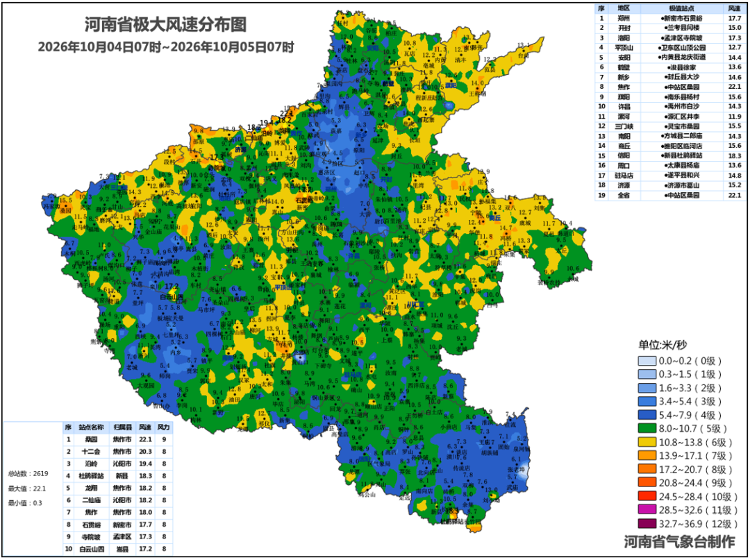
Task: Click 卫东区山顶公园 station cell
Action: (x=681, y=47)
